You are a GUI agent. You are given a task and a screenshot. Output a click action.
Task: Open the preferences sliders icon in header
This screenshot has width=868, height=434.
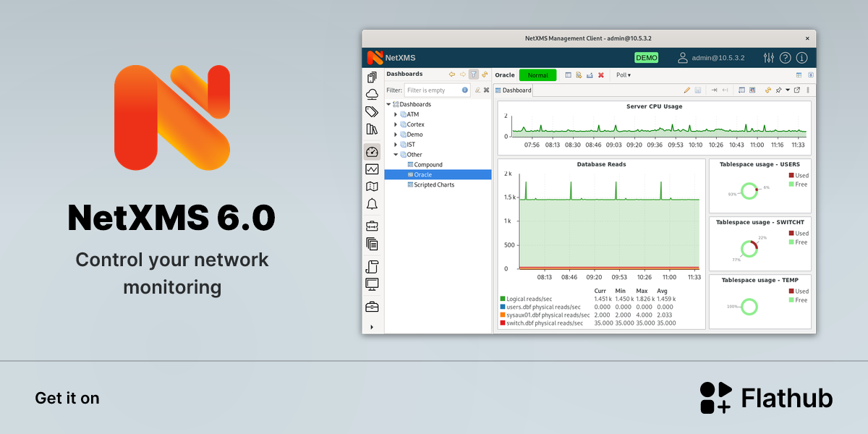click(x=769, y=58)
